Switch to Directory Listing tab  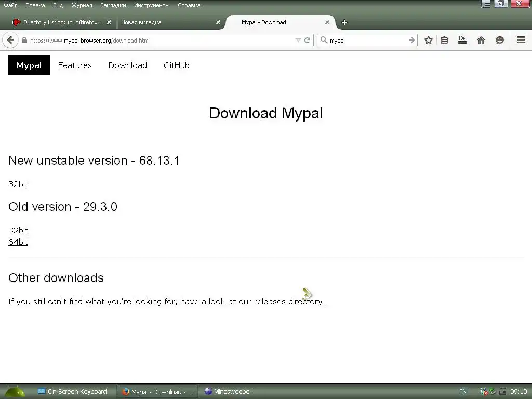[x=62, y=22]
